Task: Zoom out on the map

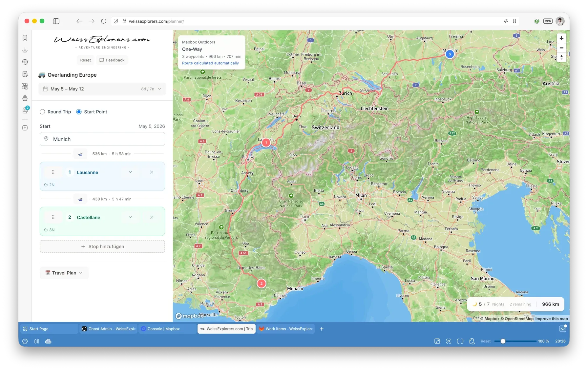Action: pos(561,48)
